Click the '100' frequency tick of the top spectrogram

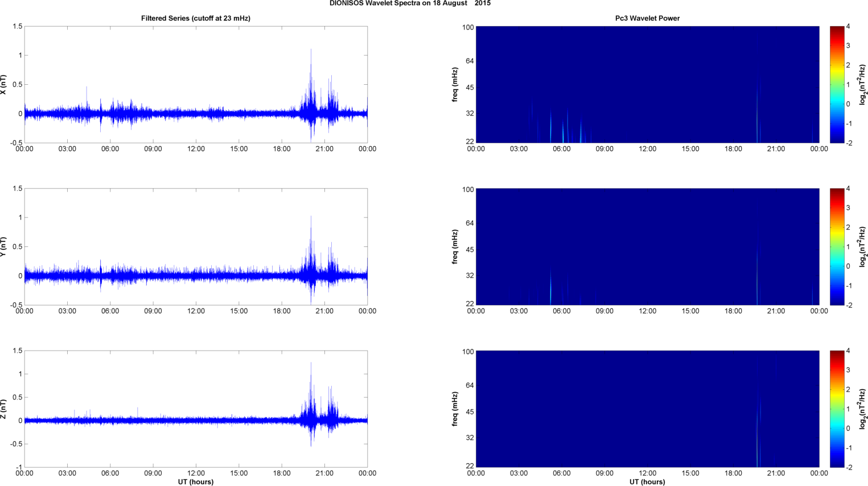tap(468, 27)
